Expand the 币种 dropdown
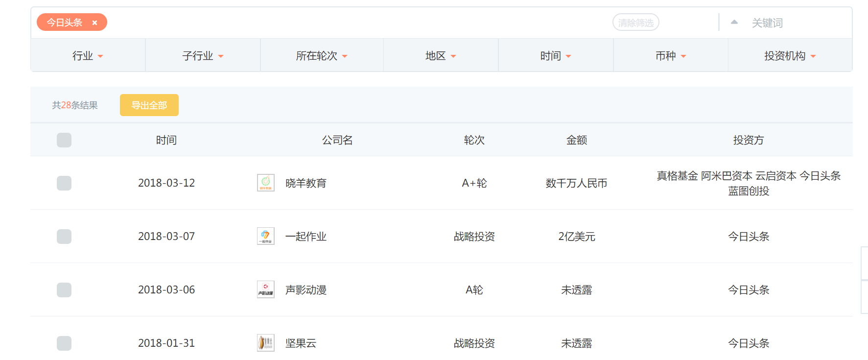The height and width of the screenshot is (360, 868). pos(671,56)
